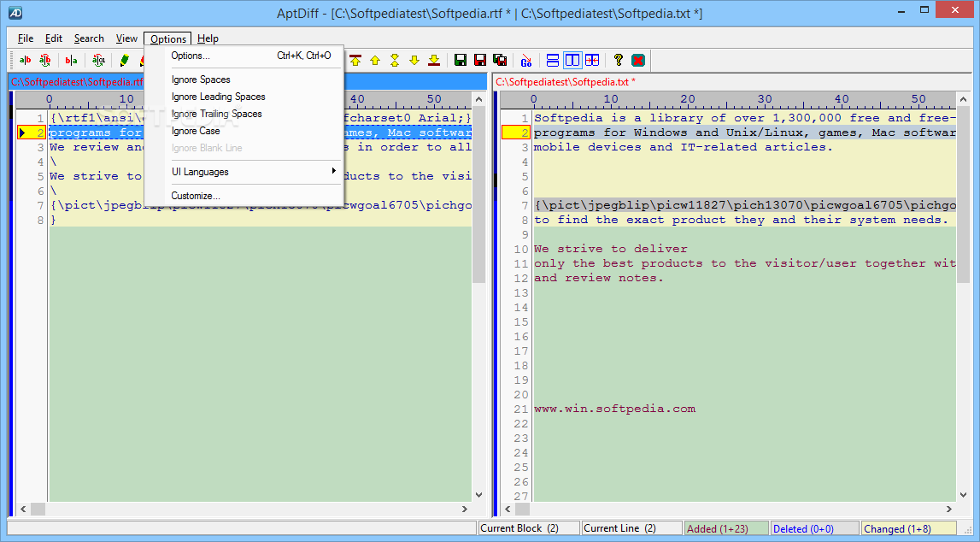Click left pane vertical scrollbar up arrow
Screen dimensions: 980x542
pos(478,99)
